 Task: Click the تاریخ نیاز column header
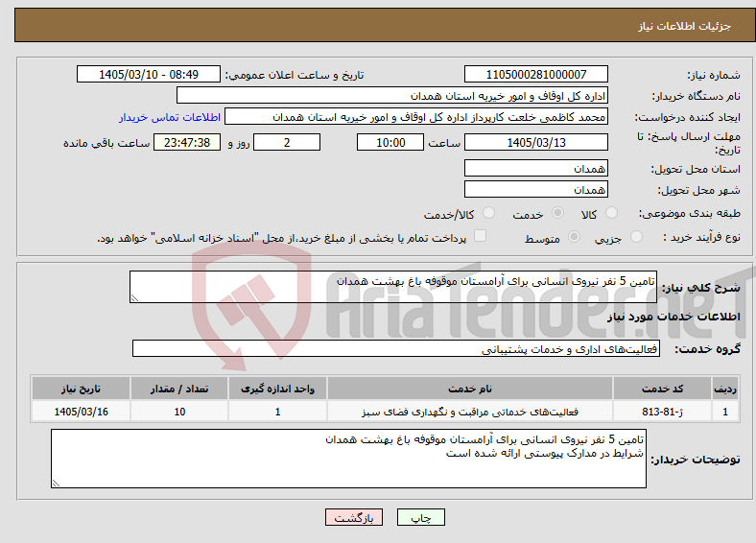tap(81, 389)
